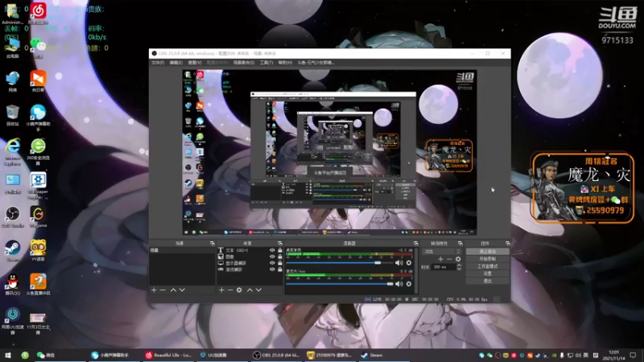This screenshot has width=644, height=362.
Task: Click the transition duration input field
Action: click(444, 267)
